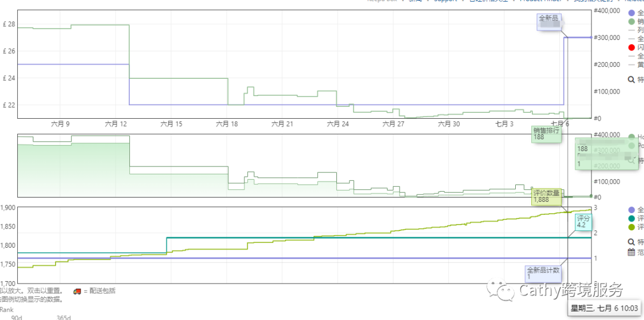644x320 pixels.
Task: Click the 六月 9 date label
Action: click(x=60, y=124)
